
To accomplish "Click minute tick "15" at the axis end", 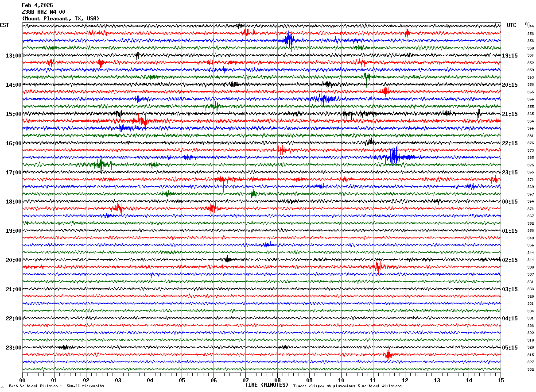I will (x=501, y=380).
